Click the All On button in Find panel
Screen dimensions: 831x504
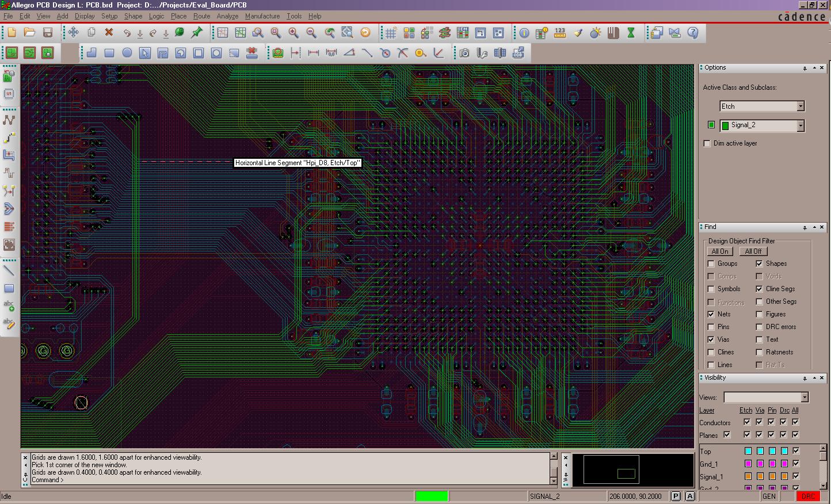coord(719,251)
